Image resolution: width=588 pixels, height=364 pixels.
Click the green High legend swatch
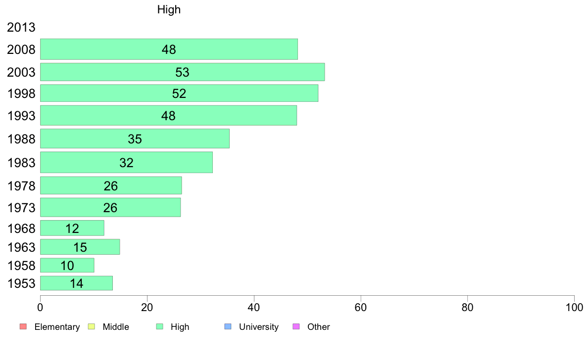tap(160, 326)
